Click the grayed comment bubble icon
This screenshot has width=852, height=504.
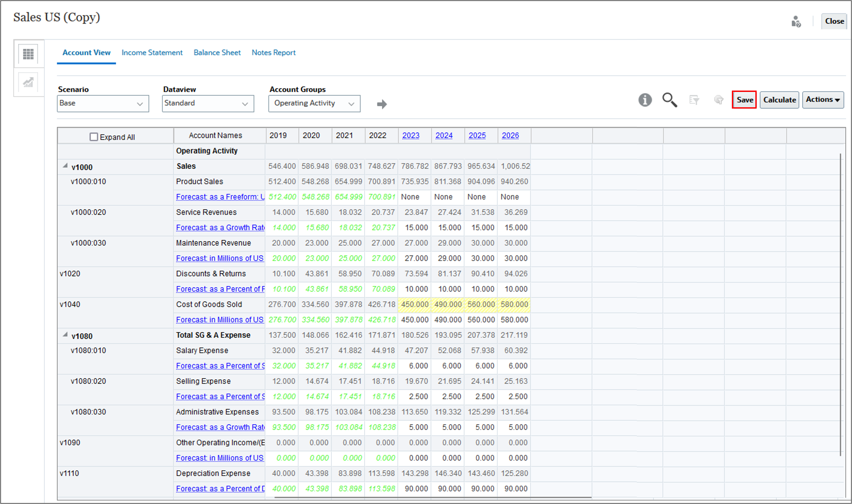719,100
